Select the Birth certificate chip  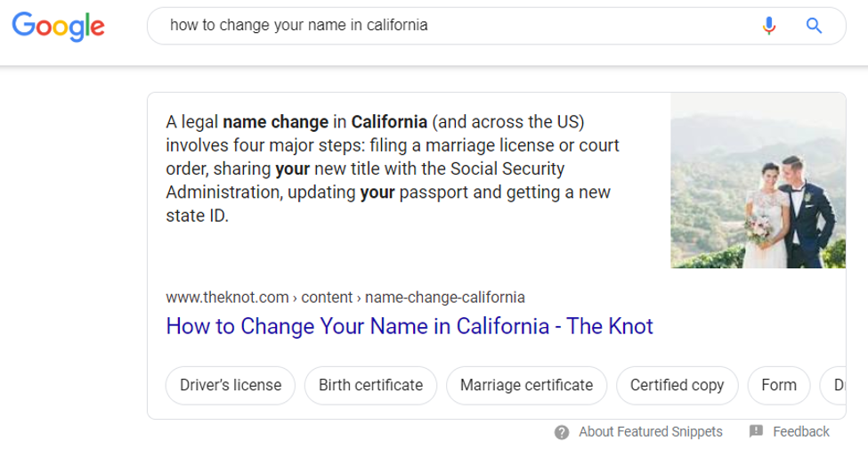tap(370, 386)
